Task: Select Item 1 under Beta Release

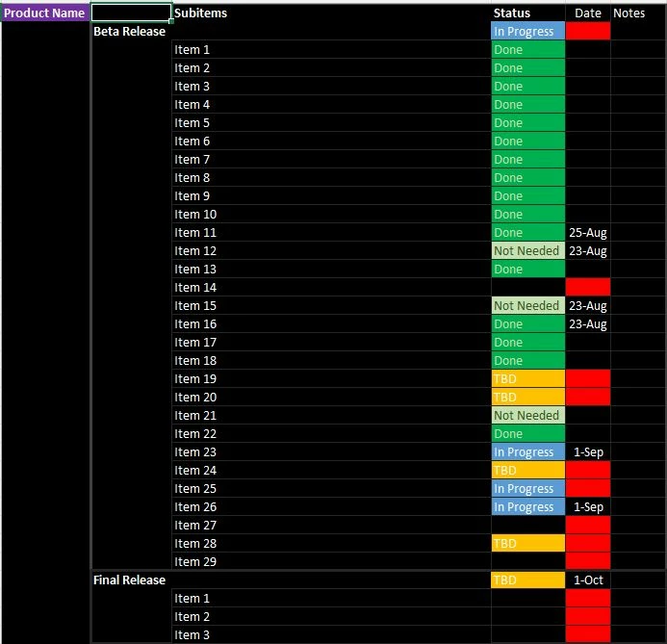Action: (x=331, y=50)
